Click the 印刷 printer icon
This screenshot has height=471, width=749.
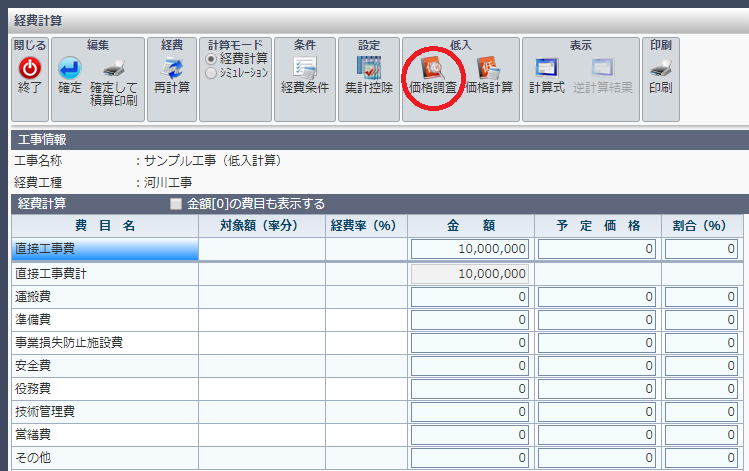pos(661,69)
